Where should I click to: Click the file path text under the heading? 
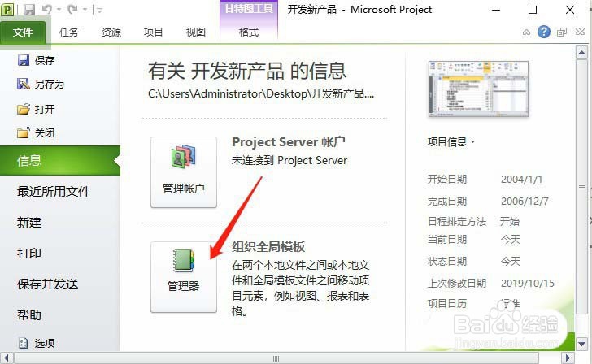click(261, 93)
